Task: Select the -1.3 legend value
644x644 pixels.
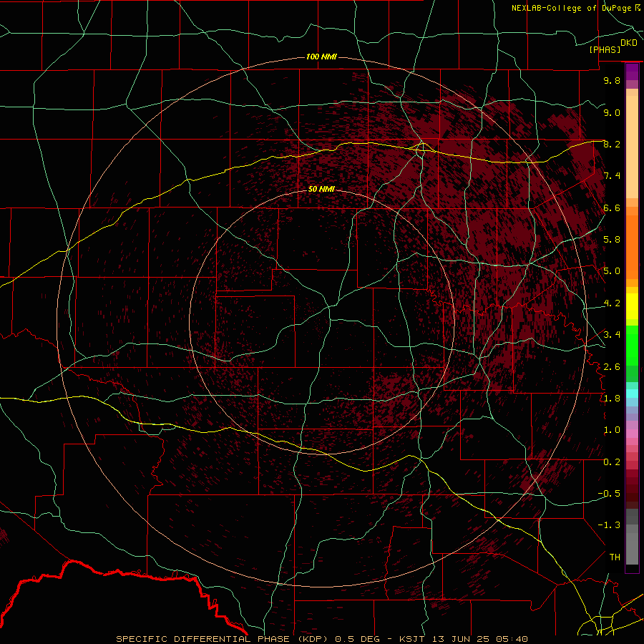Action: point(609,525)
